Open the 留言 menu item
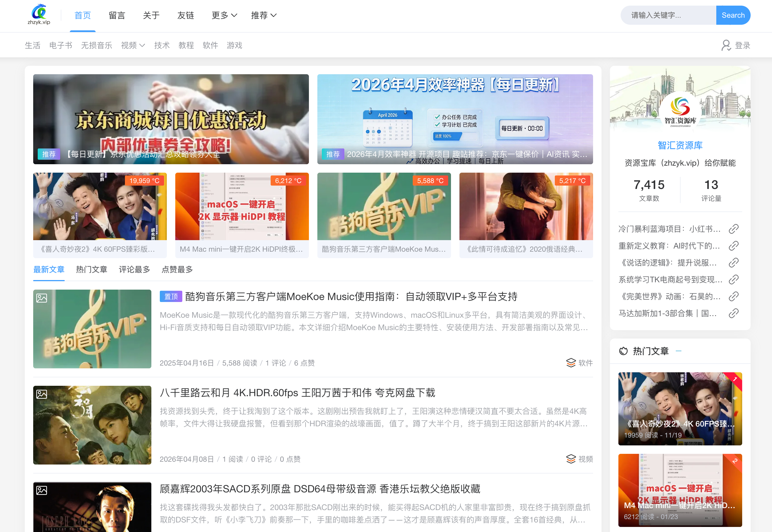Screen dimensions: 772x532 117,15
